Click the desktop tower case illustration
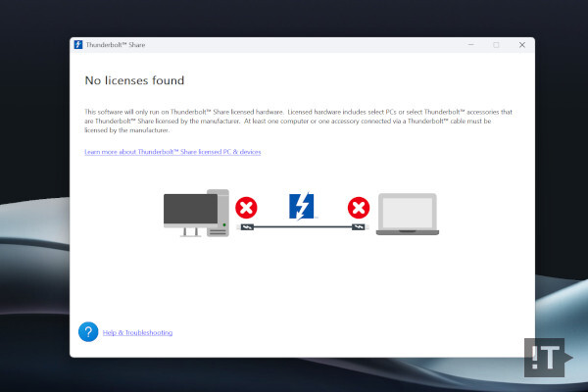588x392 pixels. tap(220, 212)
